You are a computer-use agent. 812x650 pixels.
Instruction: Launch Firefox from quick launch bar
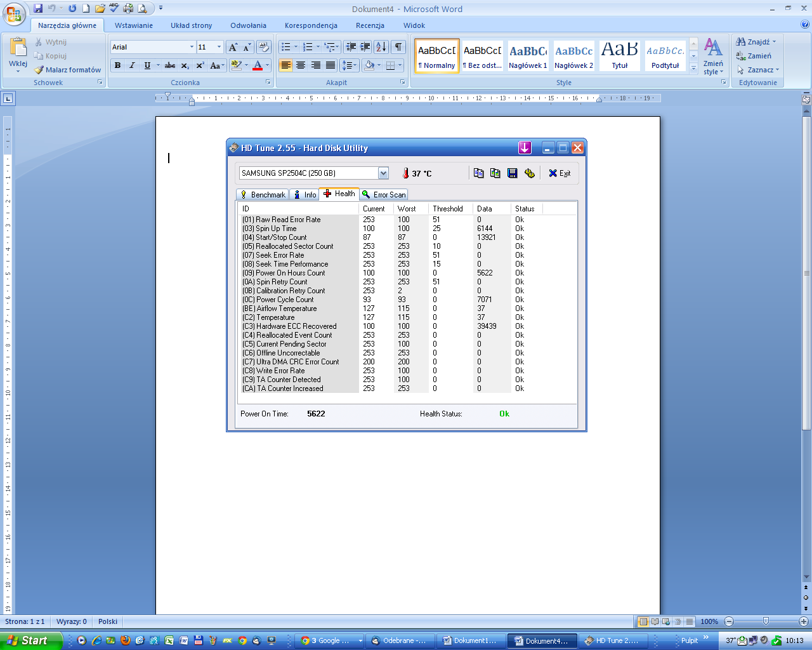pos(126,640)
